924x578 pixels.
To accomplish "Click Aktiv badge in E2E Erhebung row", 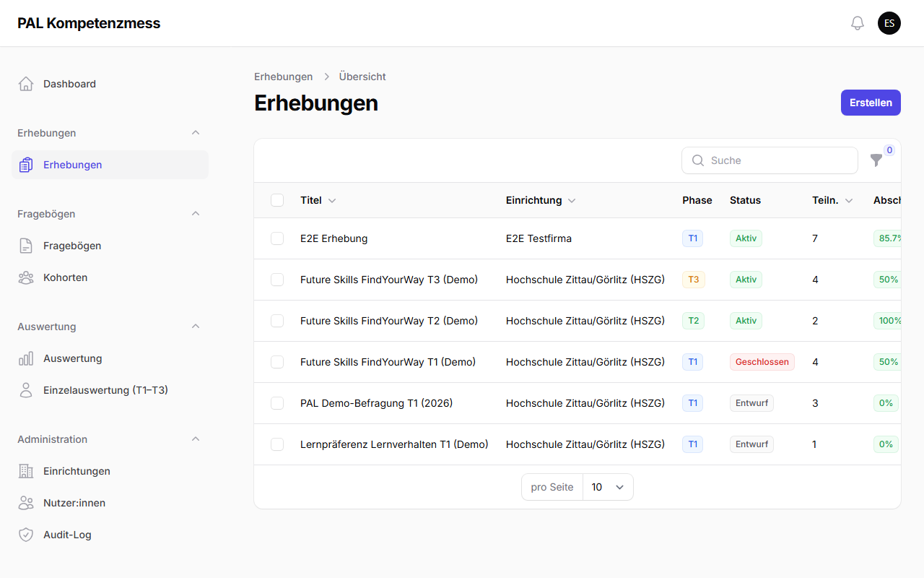I will click(746, 238).
